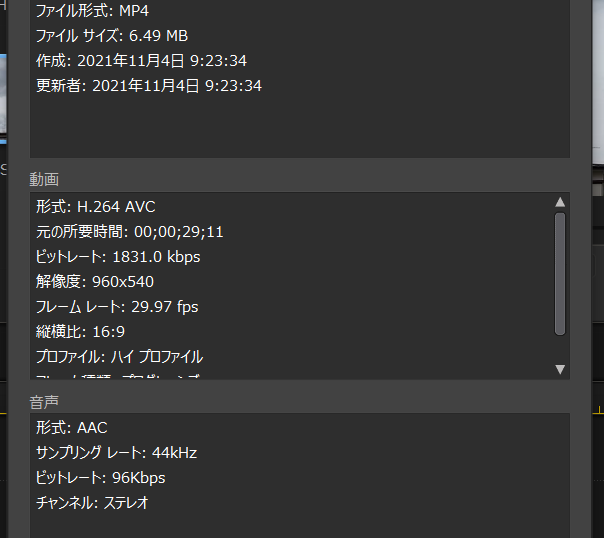The height and width of the screenshot is (538, 604).
Task: Click the 解像度: 960x540 row
Action: [94, 282]
